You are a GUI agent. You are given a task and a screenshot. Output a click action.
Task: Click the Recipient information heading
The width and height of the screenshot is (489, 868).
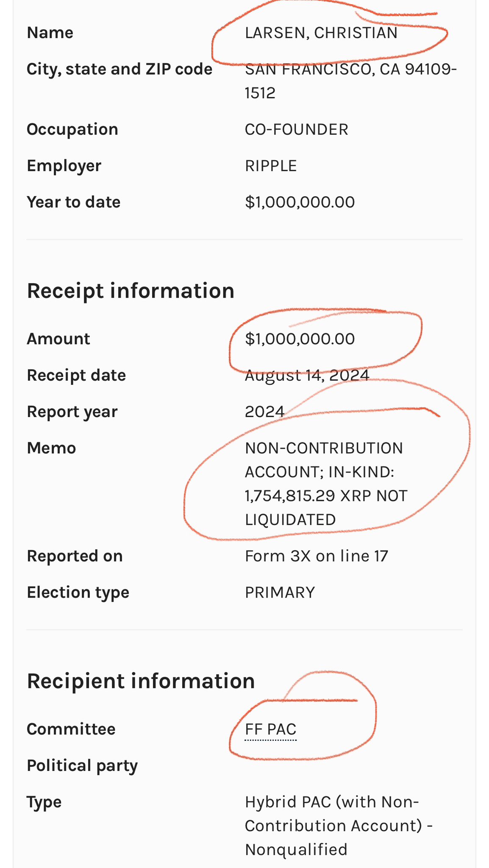click(141, 681)
